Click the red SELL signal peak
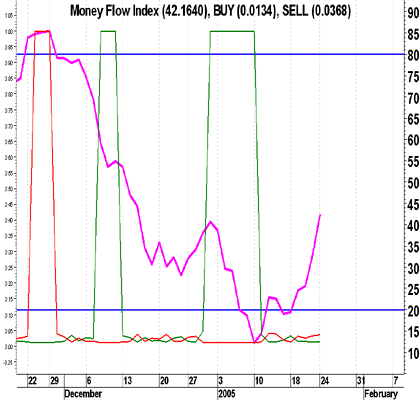The height and width of the screenshot is (400, 420). click(42, 31)
